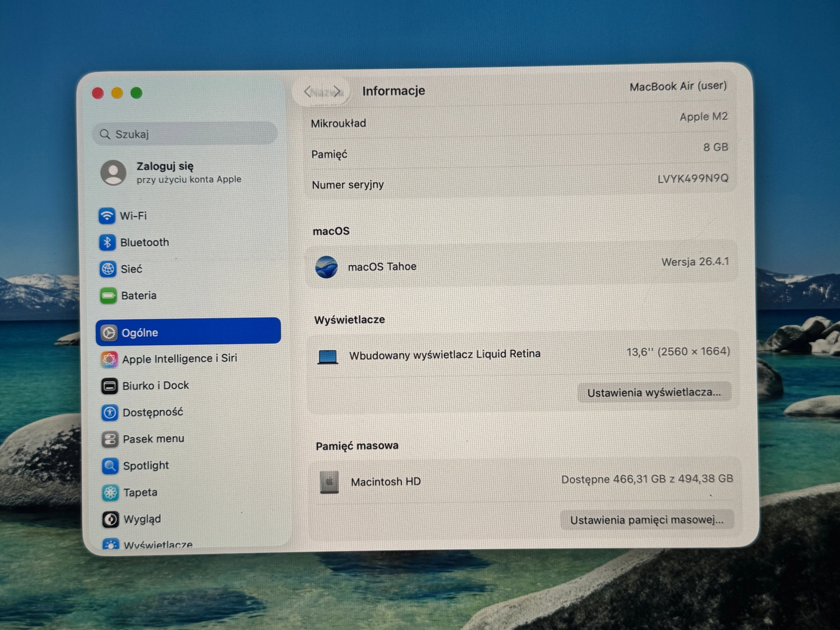The width and height of the screenshot is (840, 630).
Task: Select the Sieć globe icon
Action: [108, 269]
